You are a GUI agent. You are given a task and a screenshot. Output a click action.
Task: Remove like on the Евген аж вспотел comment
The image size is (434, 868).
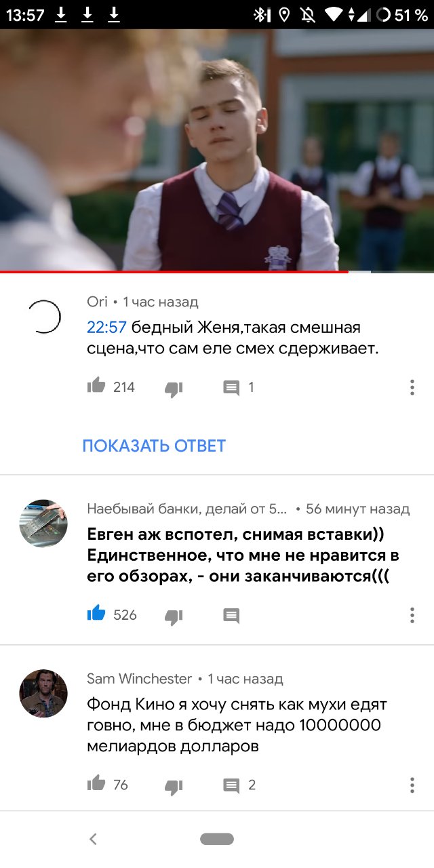96,614
